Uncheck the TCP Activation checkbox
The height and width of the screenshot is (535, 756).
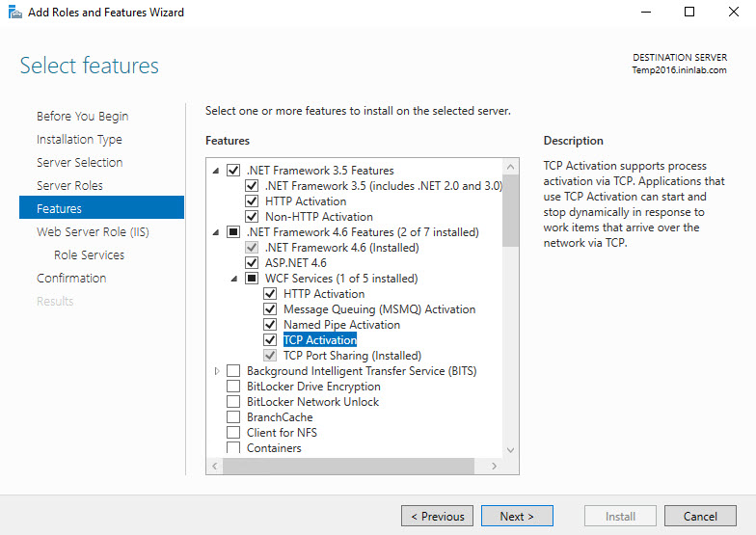(271, 340)
